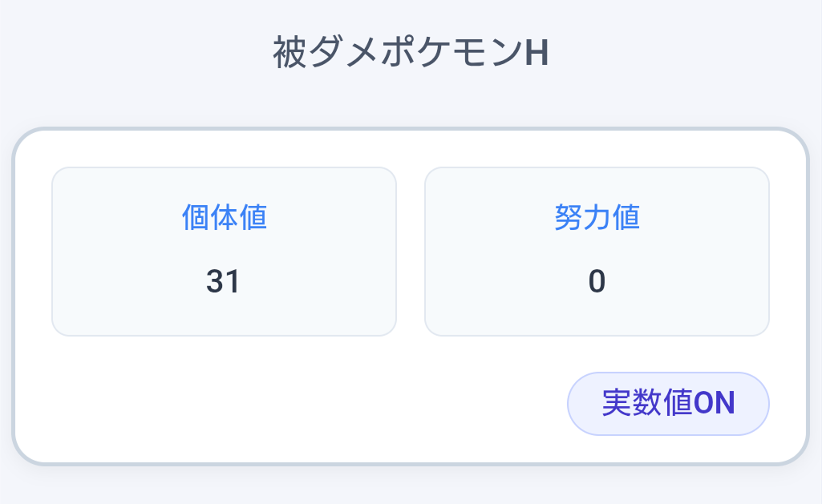Tap the blue 個体値 text
The height and width of the screenshot is (504, 822).
(225, 216)
